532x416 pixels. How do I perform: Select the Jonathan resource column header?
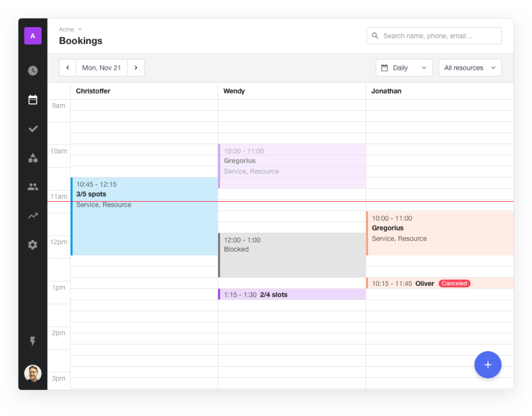[386, 91]
